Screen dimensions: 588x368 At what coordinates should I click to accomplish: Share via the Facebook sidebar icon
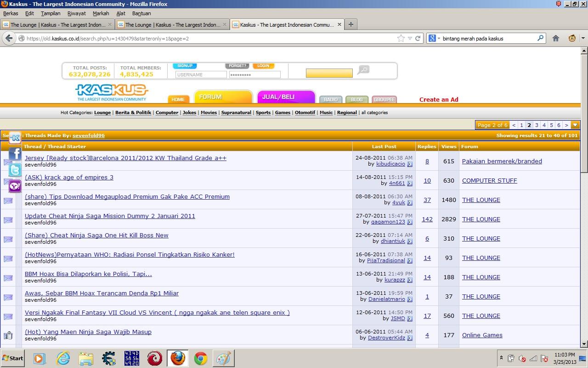[15, 154]
